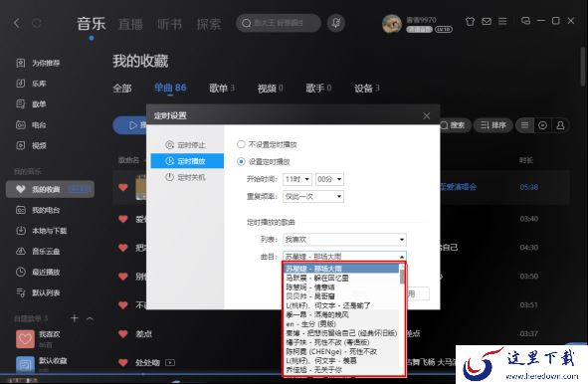
Task: Select 定时关机 in dialog sidebar
Action: pos(187,177)
